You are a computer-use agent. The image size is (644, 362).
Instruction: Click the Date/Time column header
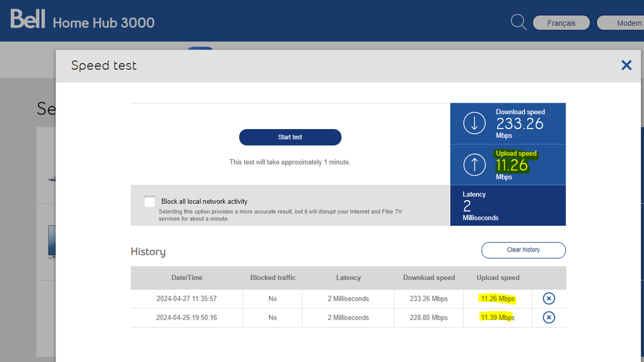coord(187,277)
